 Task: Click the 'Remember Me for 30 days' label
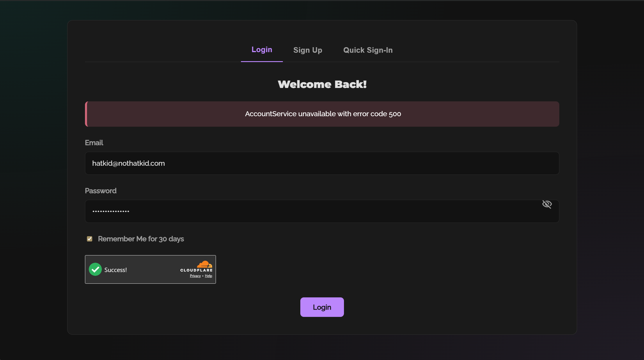pyautogui.click(x=141, y=239)
